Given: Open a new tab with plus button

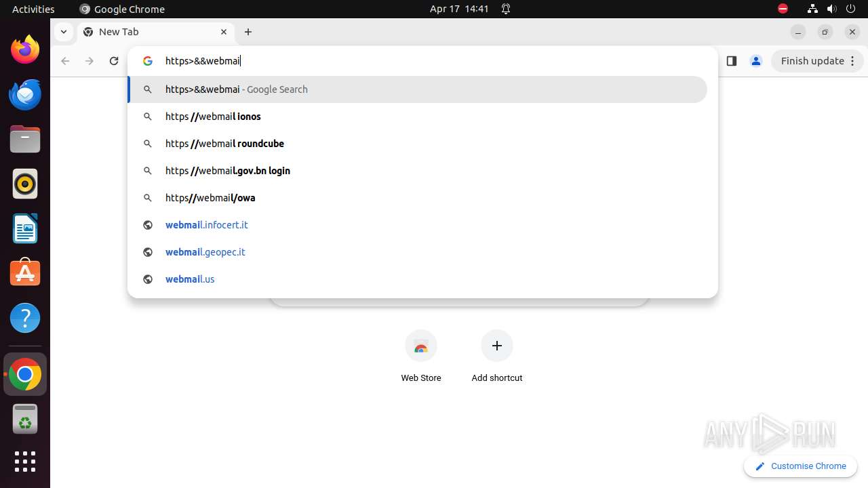Looking at the screenshot, I should coord(248,32).
